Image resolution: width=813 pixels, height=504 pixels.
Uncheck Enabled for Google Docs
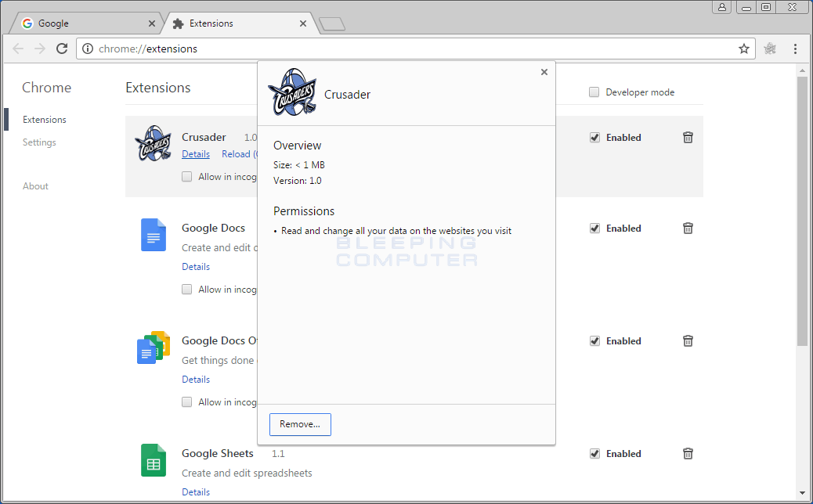[x=594, y=228]
